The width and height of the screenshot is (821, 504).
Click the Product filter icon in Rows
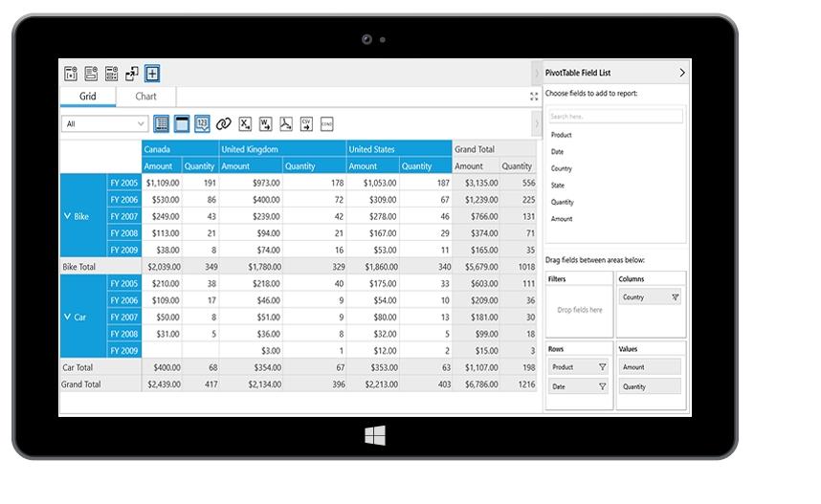tap(602, 367)
